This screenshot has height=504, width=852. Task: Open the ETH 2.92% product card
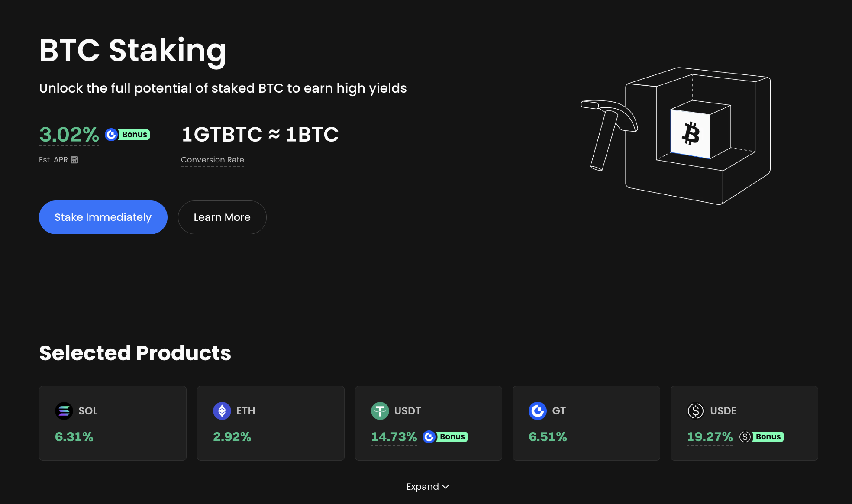(x=271, y=423)
